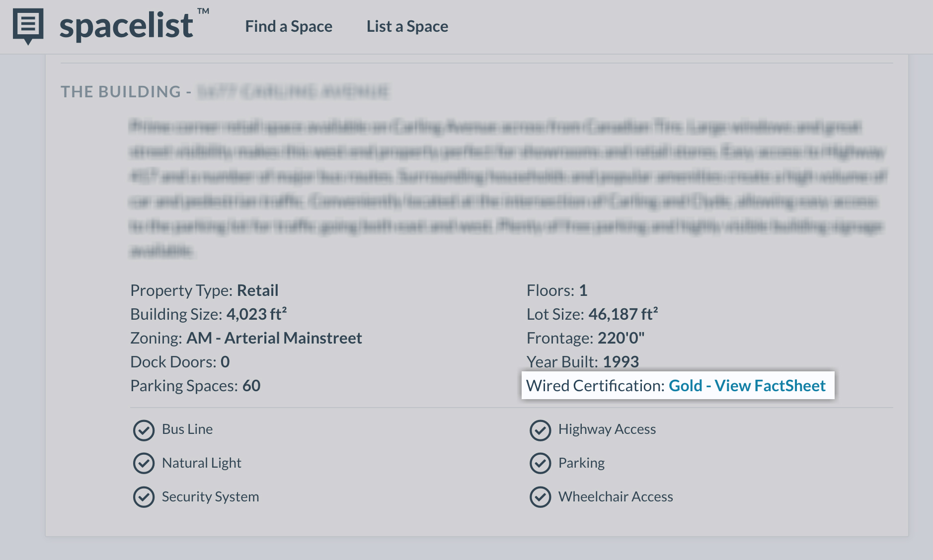Click the Frontage 220'0" value
This screenshot has width=933, height=560.
621,338
